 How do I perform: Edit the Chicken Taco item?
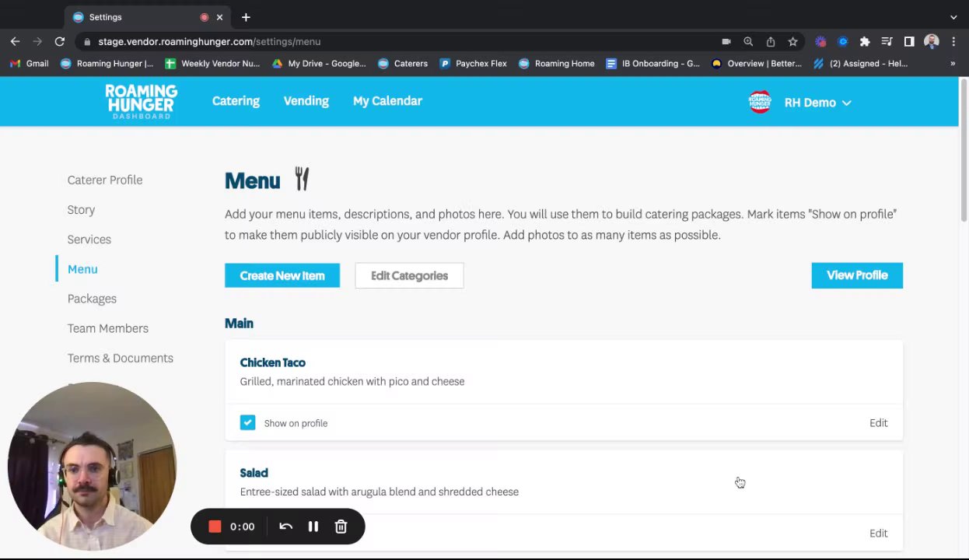point(878,423)
